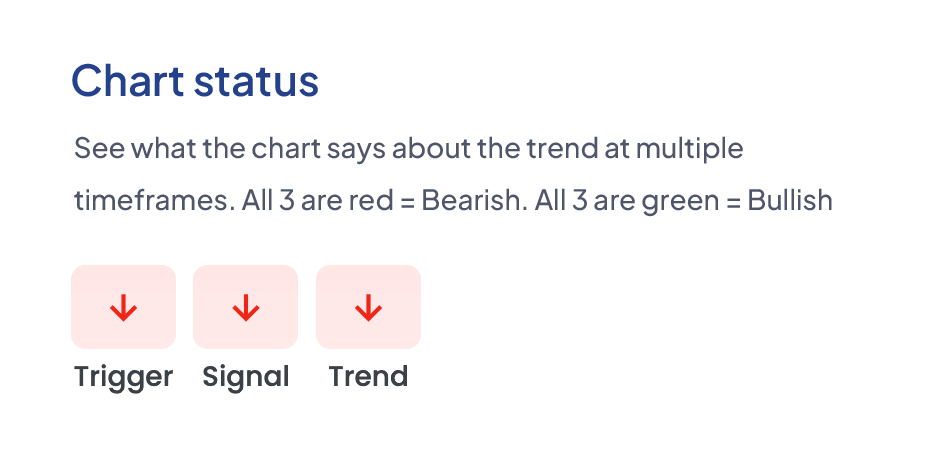
Task: Click the word Chart in the heading
Action: [x=128, y=81]
